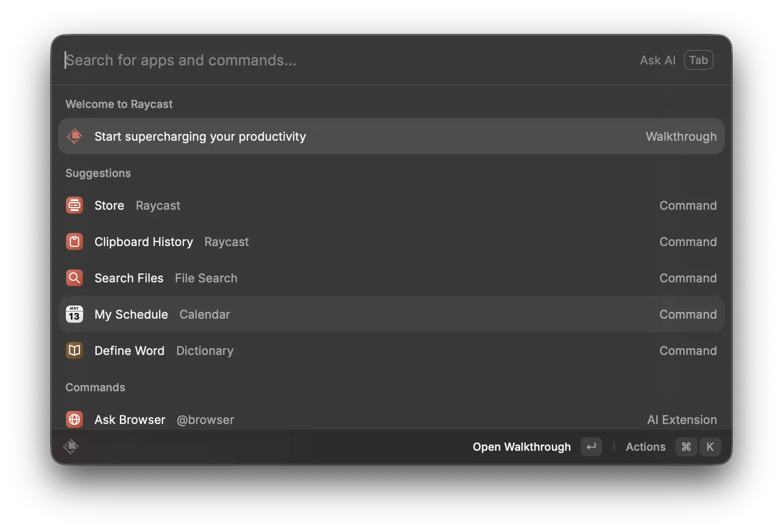
Task: Focus the Search for apps and commands field
Action: (345, 60)
